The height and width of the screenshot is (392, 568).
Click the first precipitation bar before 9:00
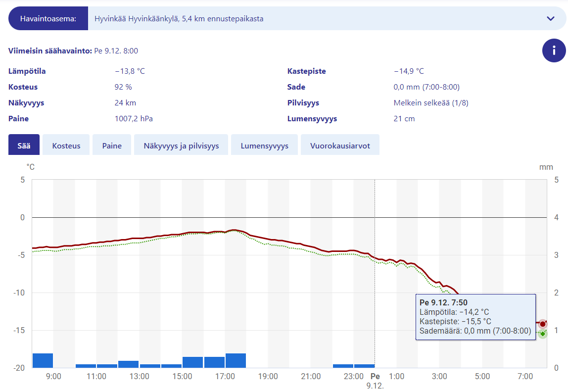click(x=43, y=360)
